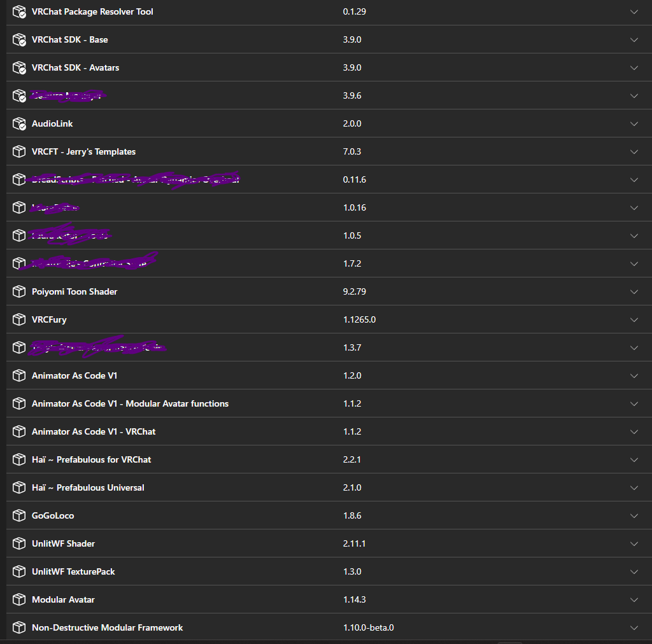Click Animator As Code Modular Avatar functions icon

(x=19, y=403)
